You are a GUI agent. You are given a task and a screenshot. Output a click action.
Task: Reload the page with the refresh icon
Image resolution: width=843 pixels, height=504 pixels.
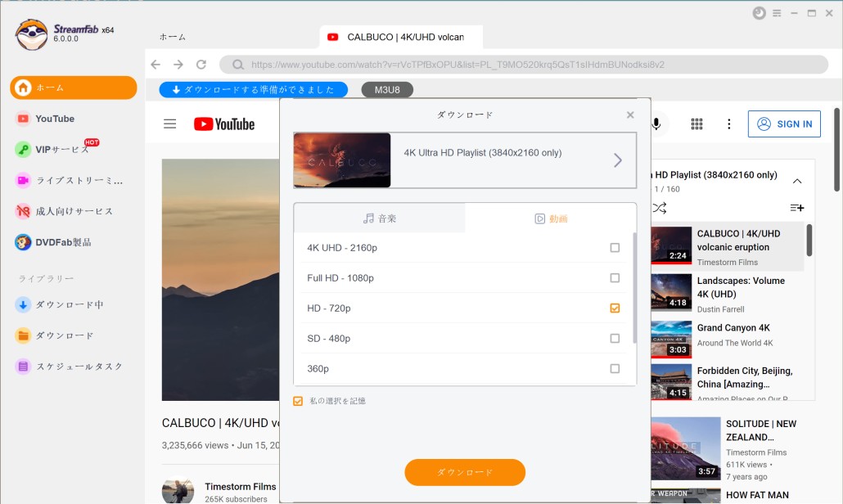pos(201,65)
